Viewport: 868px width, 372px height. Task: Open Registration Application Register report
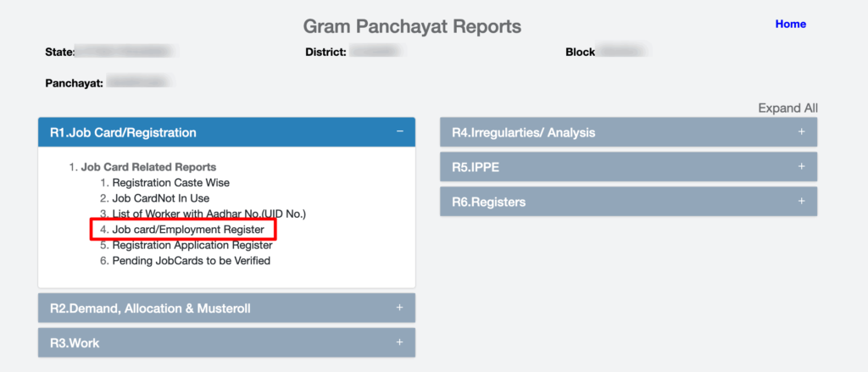(192, 245)
